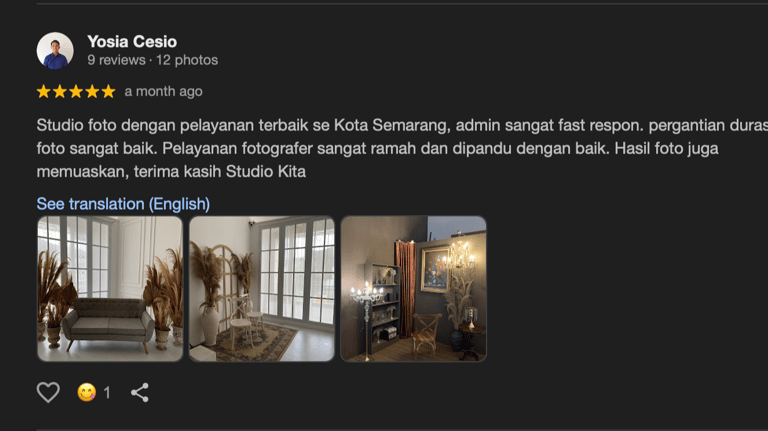Click the first gold rating star
The image size is (768, 431).
click(44, 92)
